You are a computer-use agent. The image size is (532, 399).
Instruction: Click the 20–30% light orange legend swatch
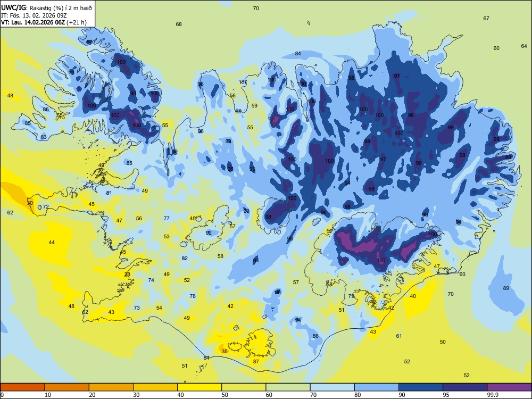click(x=111, y=387)
